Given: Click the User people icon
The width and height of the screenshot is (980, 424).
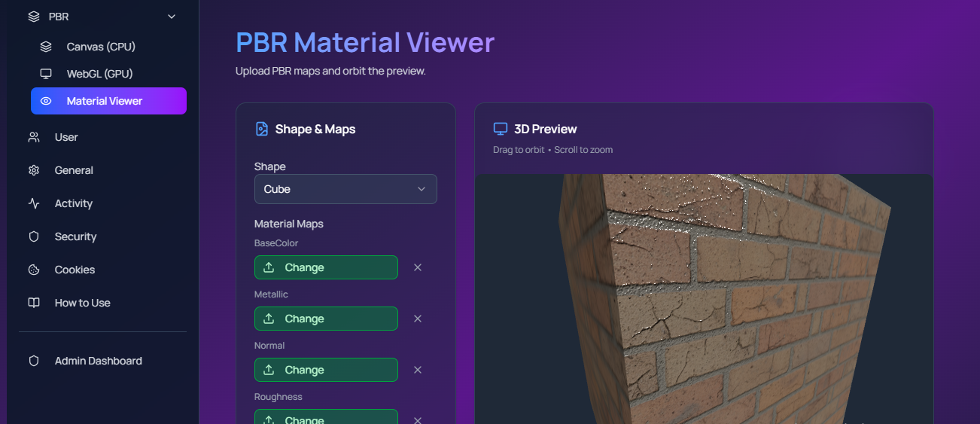Looking at the screenshot, I should pyautogui.click(x=34, y=137).
